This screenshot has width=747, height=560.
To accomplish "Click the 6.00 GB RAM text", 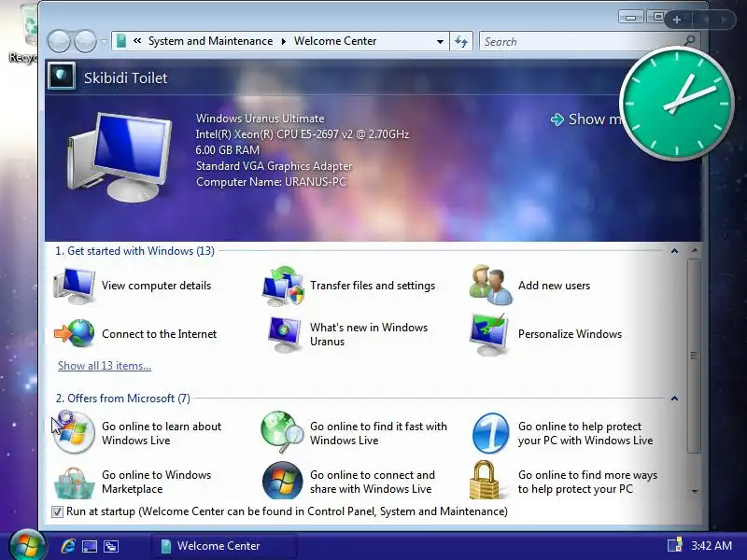I will point(228,150).
